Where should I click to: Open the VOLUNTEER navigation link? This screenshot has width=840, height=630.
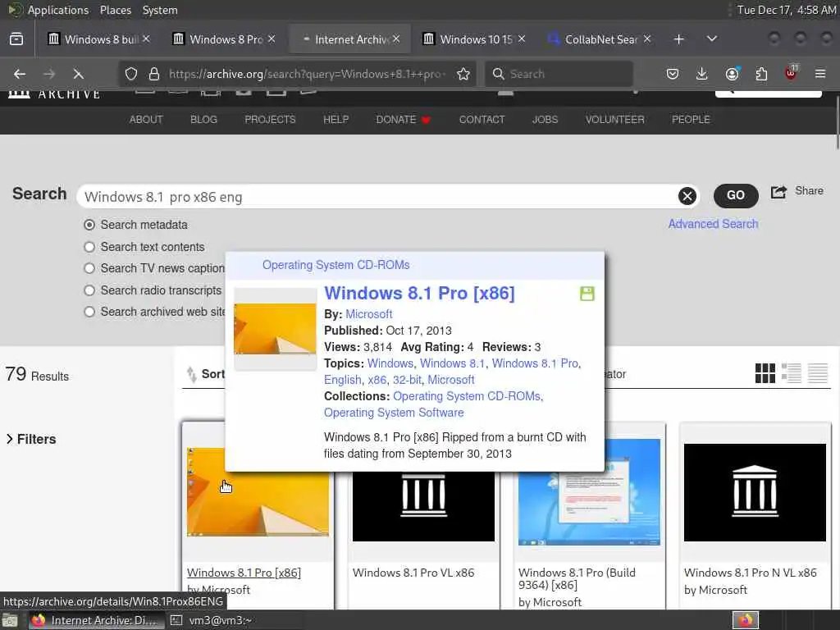(x=614, y=120)
